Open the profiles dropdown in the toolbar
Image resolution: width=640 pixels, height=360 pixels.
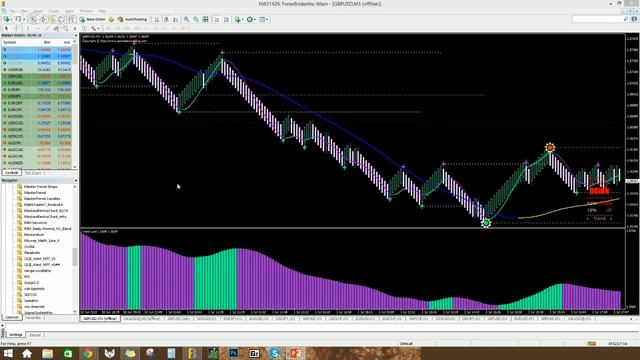[19, 19]
